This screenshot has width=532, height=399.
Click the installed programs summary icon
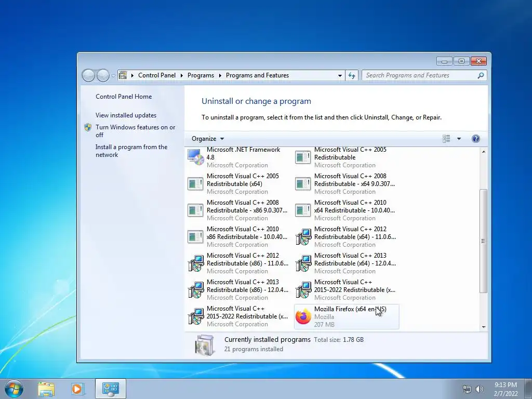point(205,345)
